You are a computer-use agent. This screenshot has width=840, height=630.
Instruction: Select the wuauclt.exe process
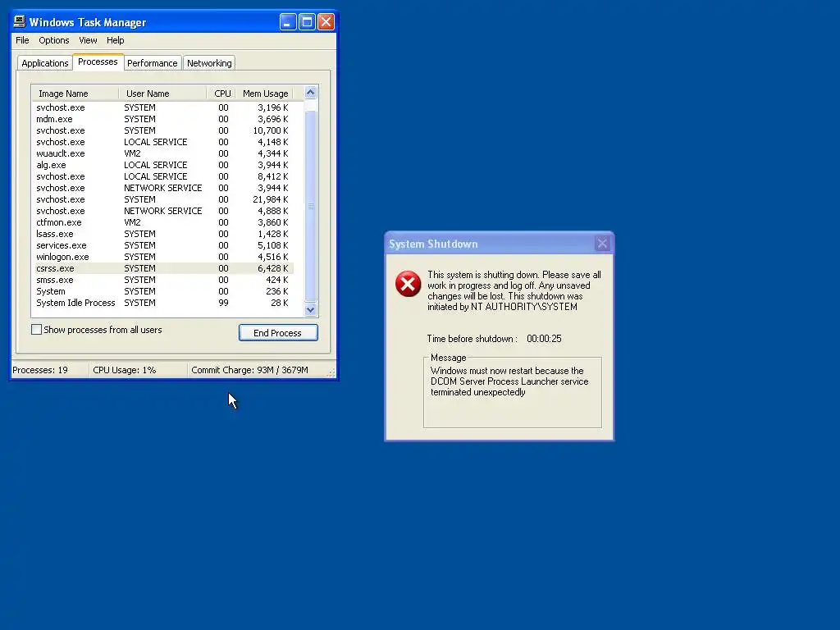(x=163, y=153)
